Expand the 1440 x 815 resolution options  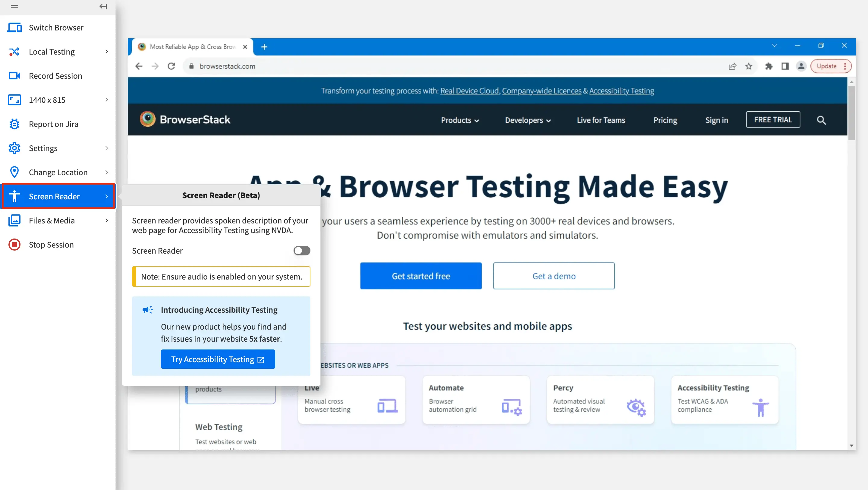106,100
